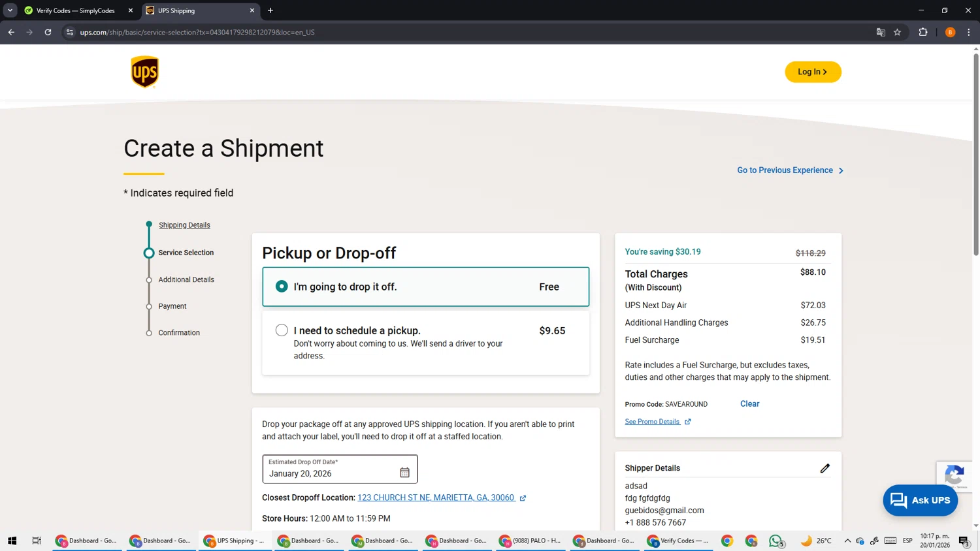Choose "I need to schedule a pickup" option

282,330
